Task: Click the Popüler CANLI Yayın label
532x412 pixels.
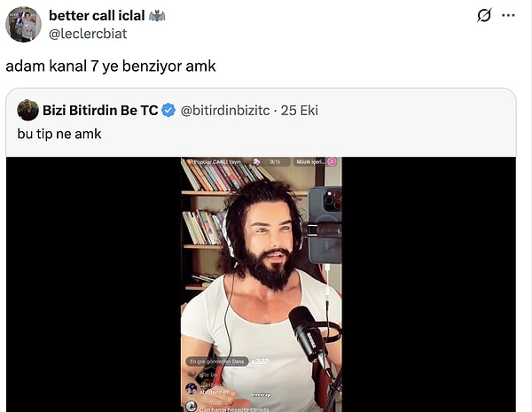Action: 216,162
